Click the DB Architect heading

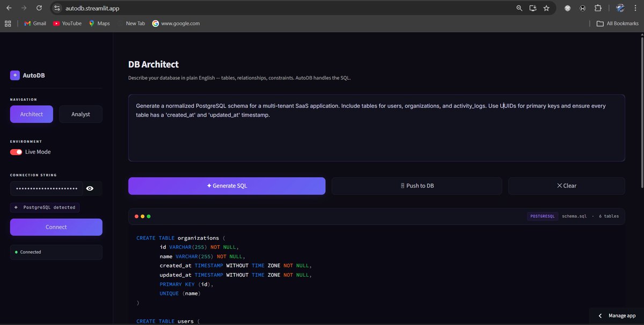153,64
